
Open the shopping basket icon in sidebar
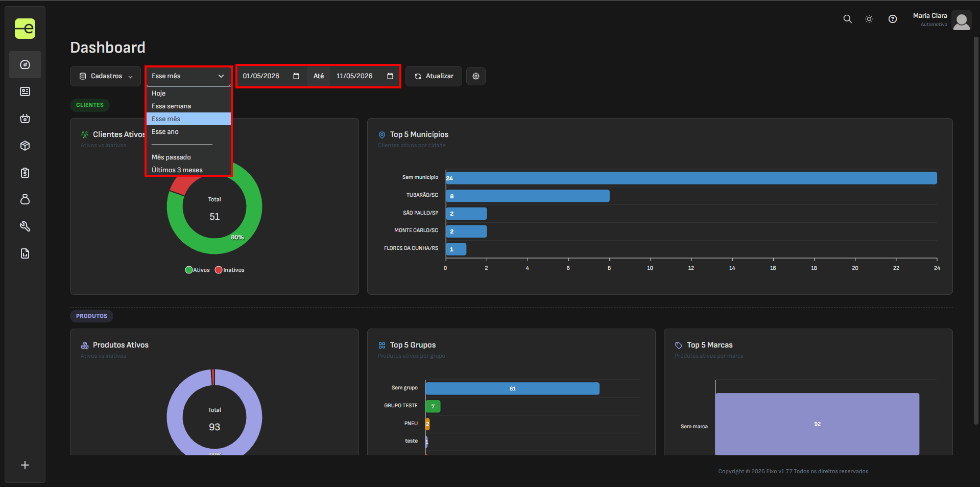[25, 119]
